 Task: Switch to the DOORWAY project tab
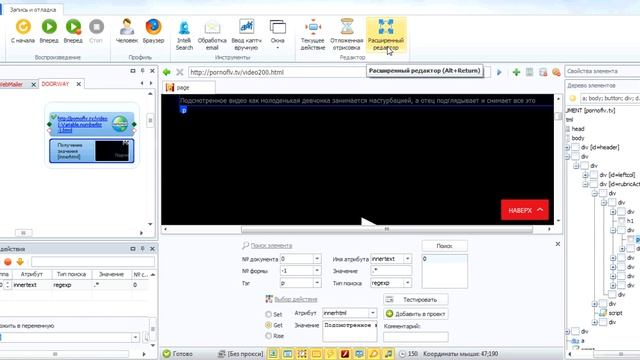click(56, 84)
